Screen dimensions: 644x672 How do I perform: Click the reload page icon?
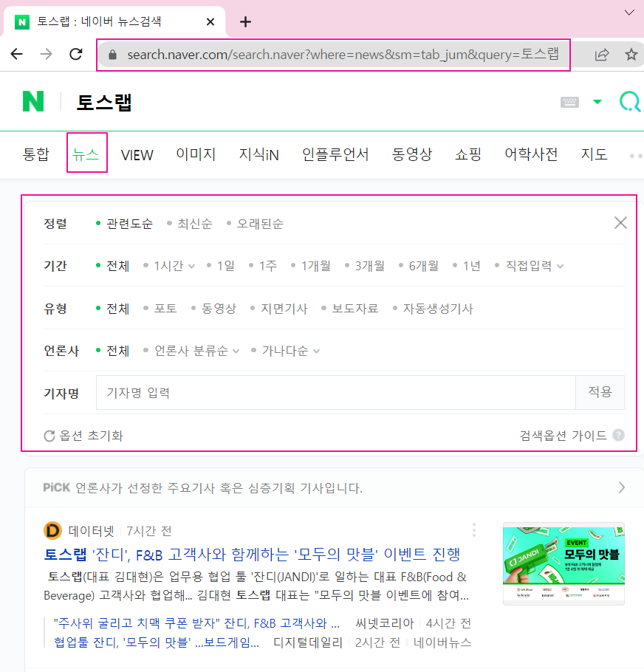coord(75,54)
